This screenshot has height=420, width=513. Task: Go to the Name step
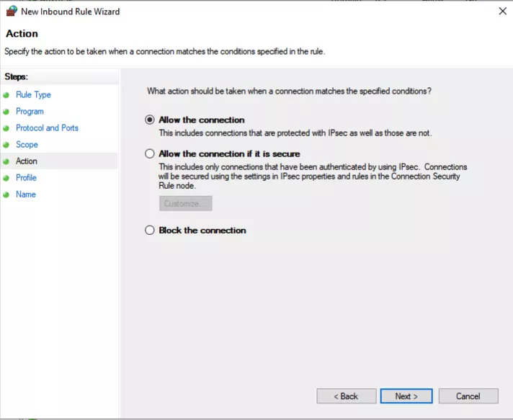pyautogui.click(x=25, y=195)
